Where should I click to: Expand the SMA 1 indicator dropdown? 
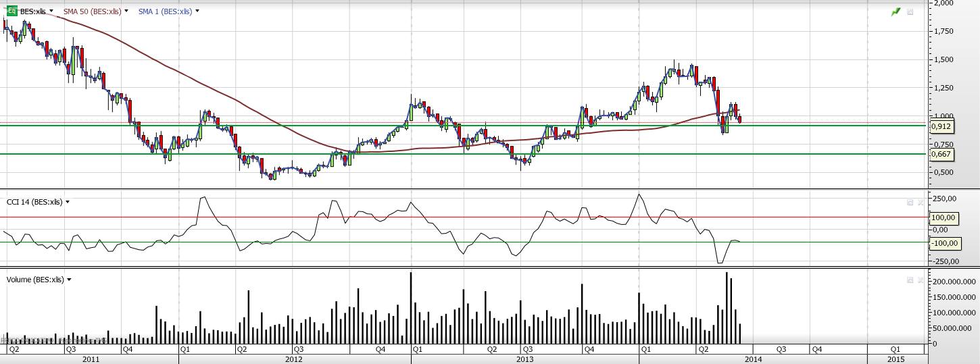pyautogui.click(x=197, y=11)
